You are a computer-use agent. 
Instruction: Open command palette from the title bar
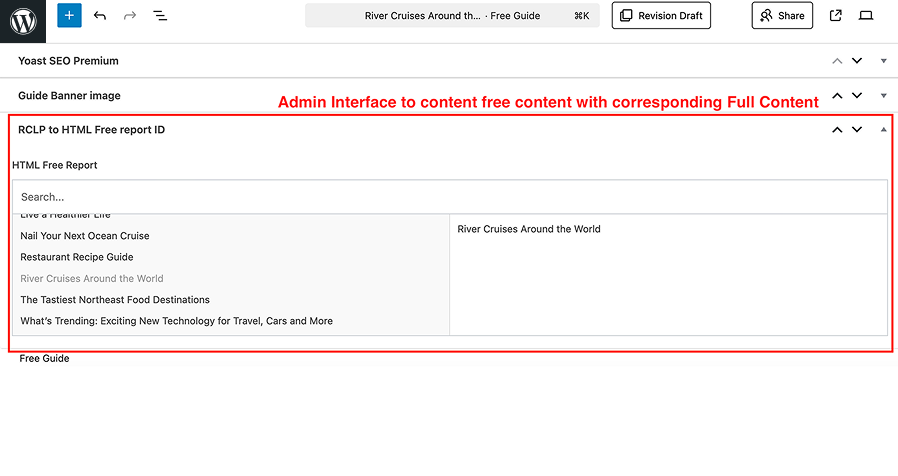pyautogui.click(x=452, y=15)
